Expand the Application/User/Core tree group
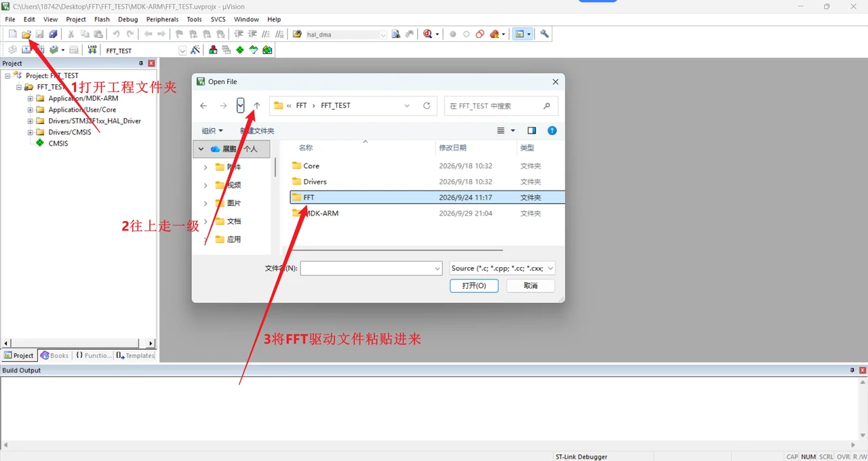The image size is (868, 461). pos(30,110)
